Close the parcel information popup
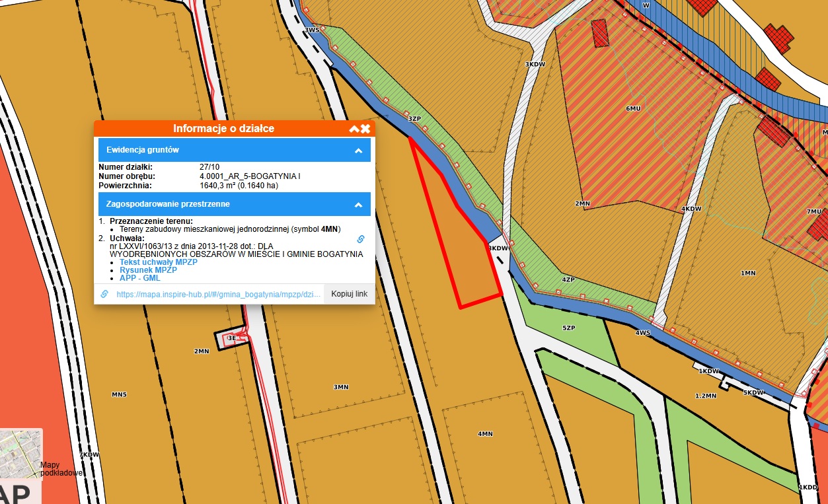 click(365, 129)
